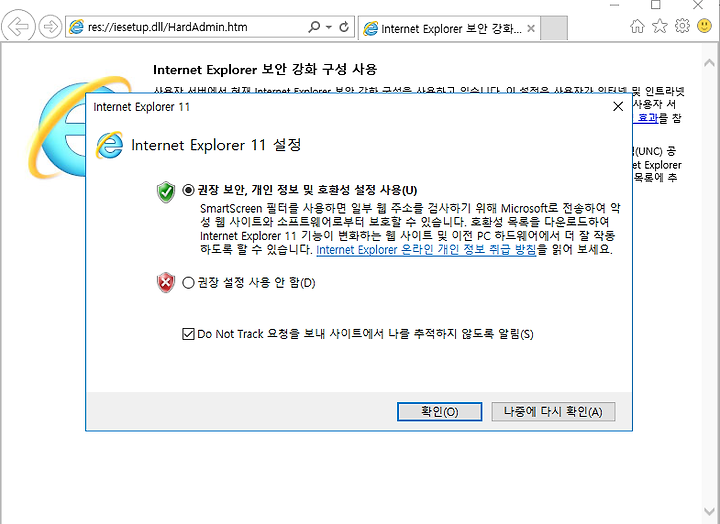Click the 효과 link in the background page

click(647, 118)
